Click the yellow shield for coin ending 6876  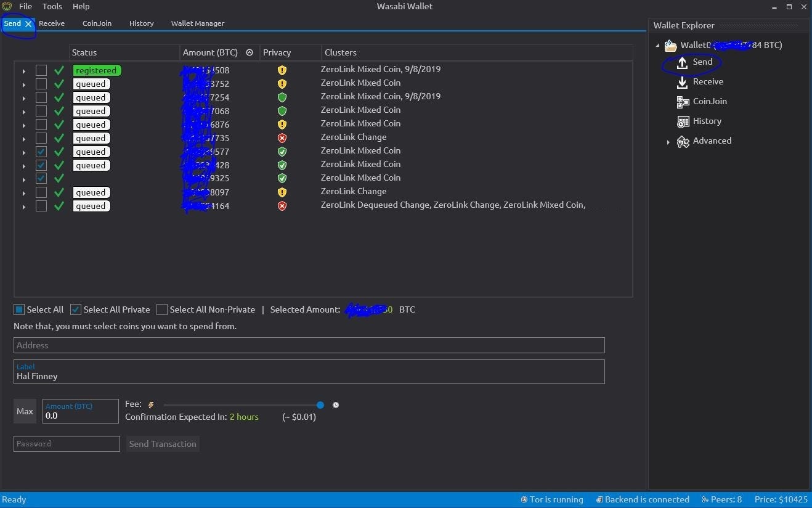tap(282, 125)
